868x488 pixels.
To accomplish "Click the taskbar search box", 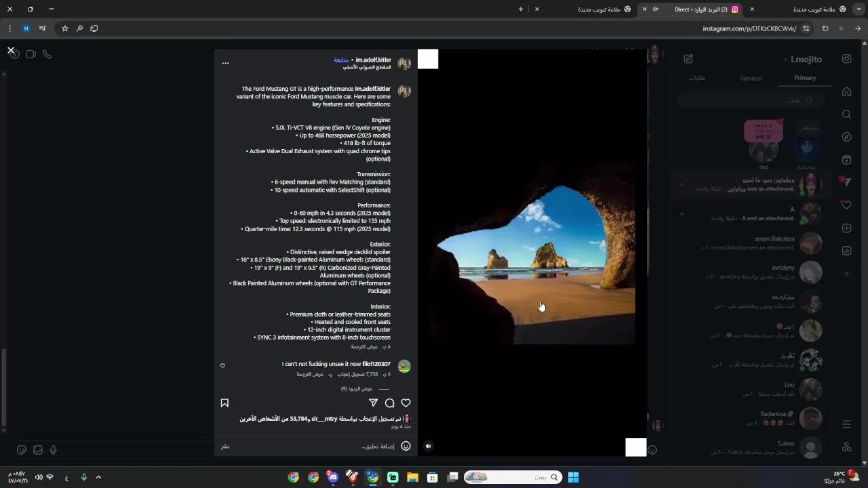I will pos(513,477).
